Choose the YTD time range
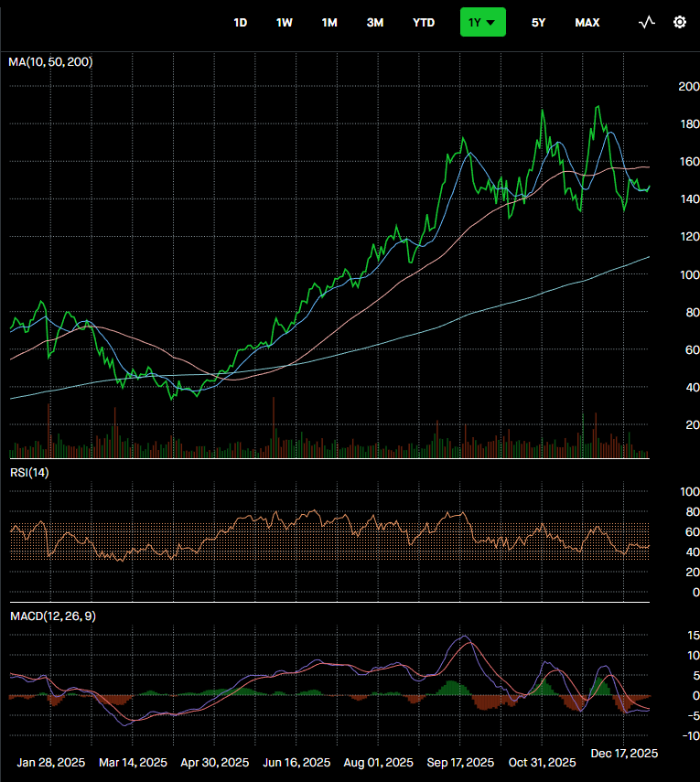Viewport: 700px width, 782px height. pos(424,23)
